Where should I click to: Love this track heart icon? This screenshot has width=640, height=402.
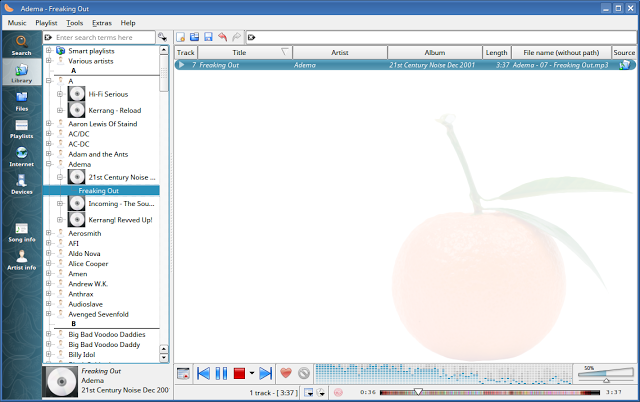click(x=286, y=373)
